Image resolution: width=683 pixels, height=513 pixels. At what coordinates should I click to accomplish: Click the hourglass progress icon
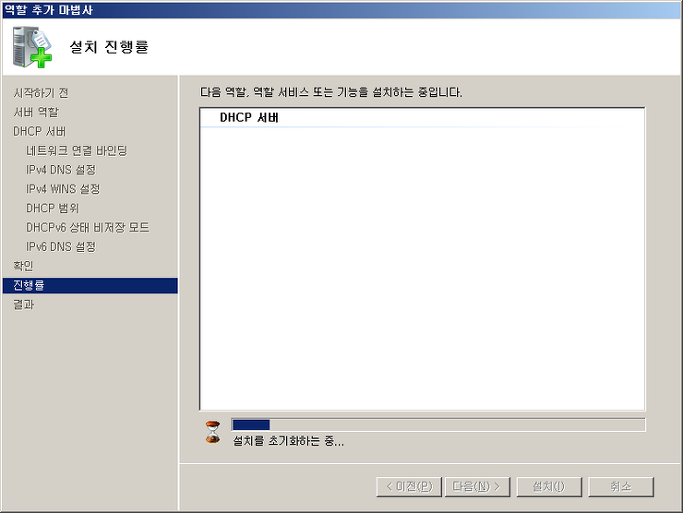coord(213,432)
